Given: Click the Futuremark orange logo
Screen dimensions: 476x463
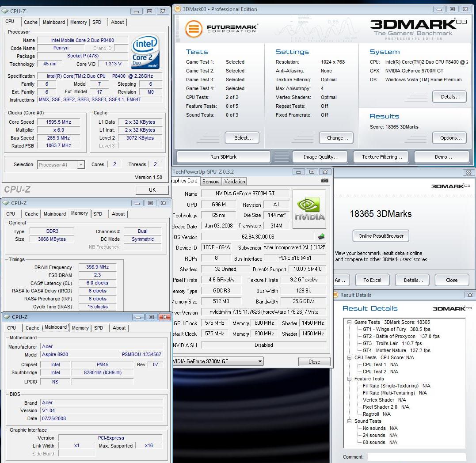Looking at the screenshot, I should click(x=194, y=29).
